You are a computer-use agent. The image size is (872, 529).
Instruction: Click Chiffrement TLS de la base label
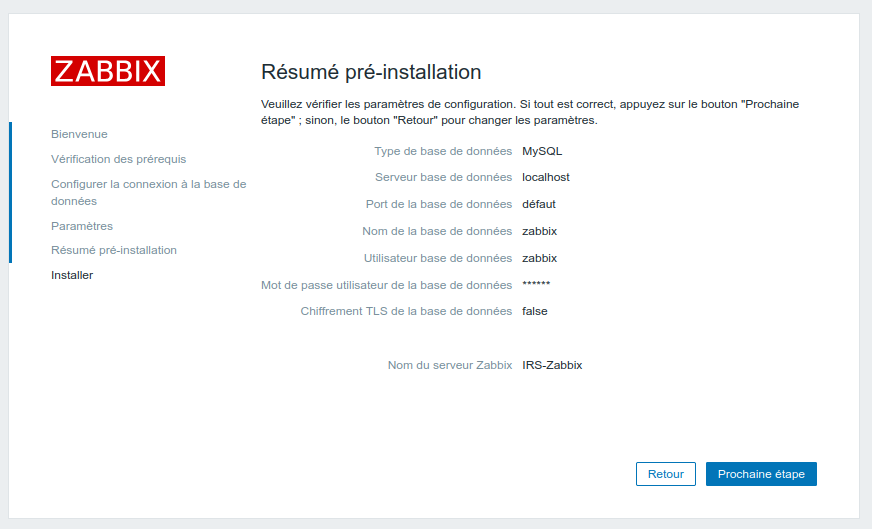[406, 311]
